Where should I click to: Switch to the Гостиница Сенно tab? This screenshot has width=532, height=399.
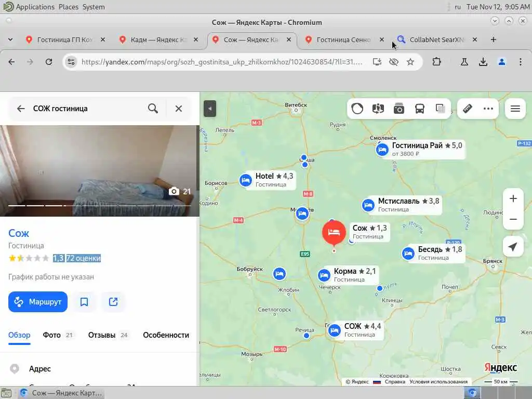coord(343,39)
